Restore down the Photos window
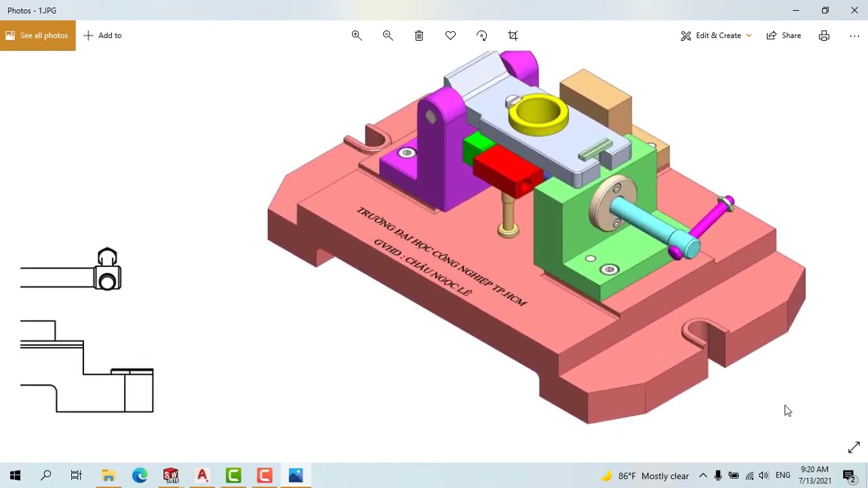868x488 pixels. 825,10
